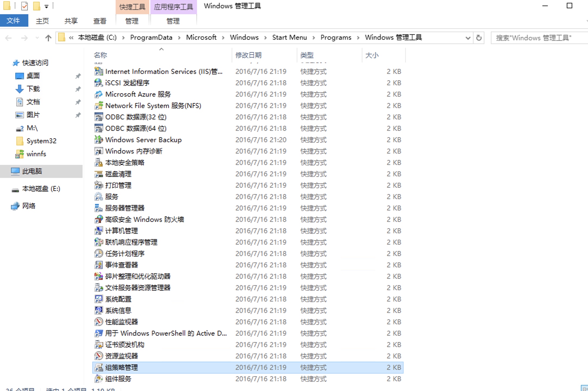Click the 资源监视器 icon
588x391 pixels.
click(x=98, y=356)
